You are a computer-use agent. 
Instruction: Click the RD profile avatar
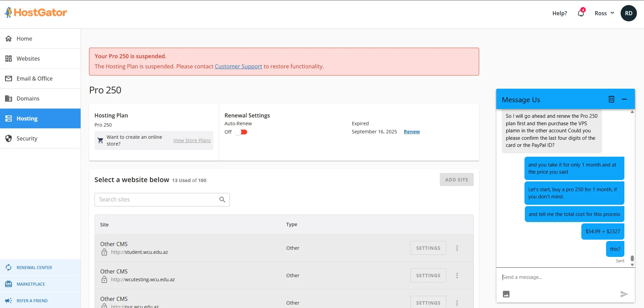pyautogui.click(x=628, y=13)
